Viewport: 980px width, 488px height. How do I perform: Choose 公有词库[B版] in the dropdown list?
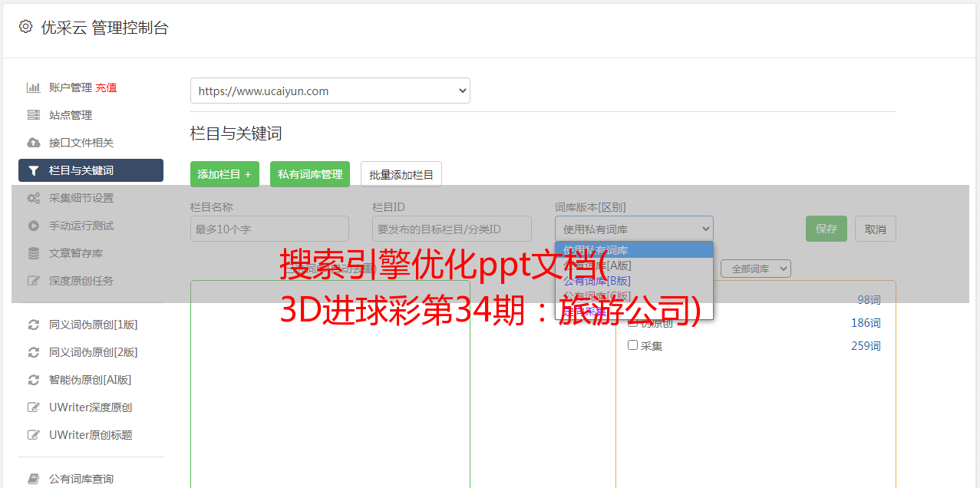pyautogui.click(x=634, y=281)
